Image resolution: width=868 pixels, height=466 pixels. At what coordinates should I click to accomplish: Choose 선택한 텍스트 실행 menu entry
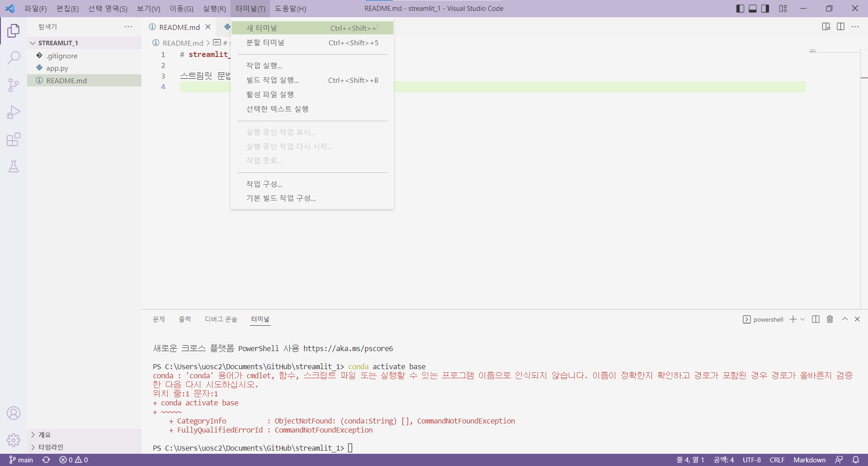coord(312,109)
